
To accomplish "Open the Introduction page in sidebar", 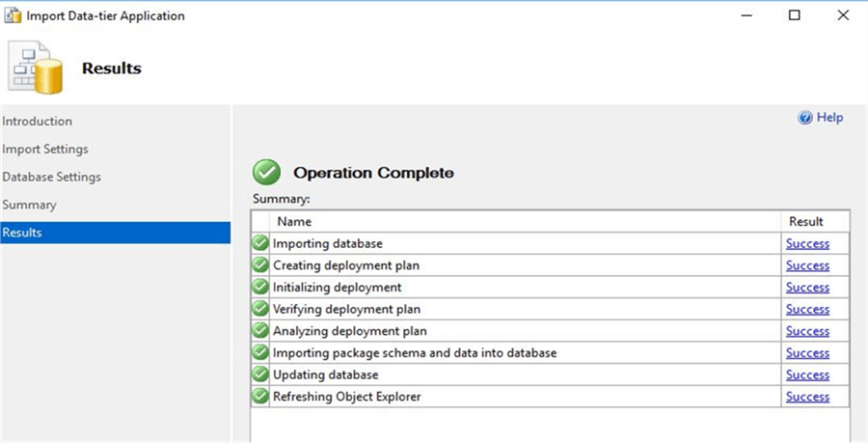I will click(38, 122).
